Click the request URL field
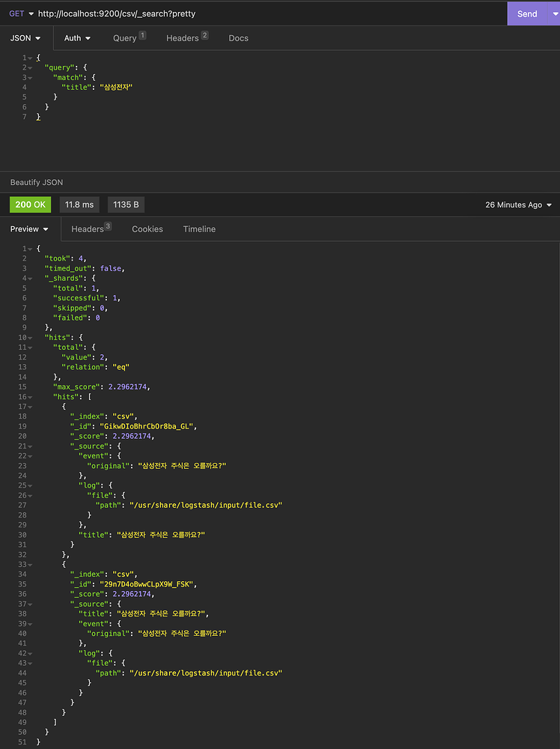 (x=270, y=13)
